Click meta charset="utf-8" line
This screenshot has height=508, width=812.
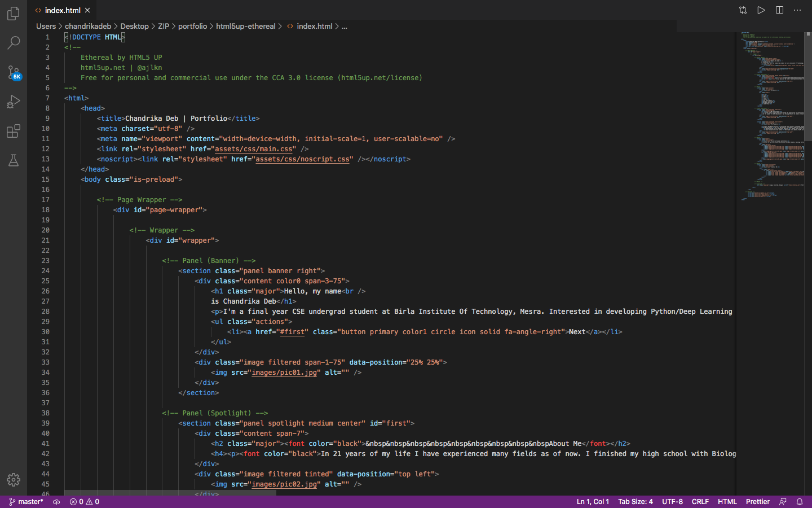tap(145, 129)
